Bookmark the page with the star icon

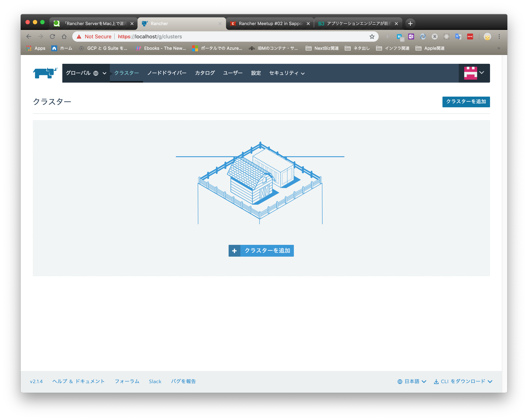click(372, 37)
